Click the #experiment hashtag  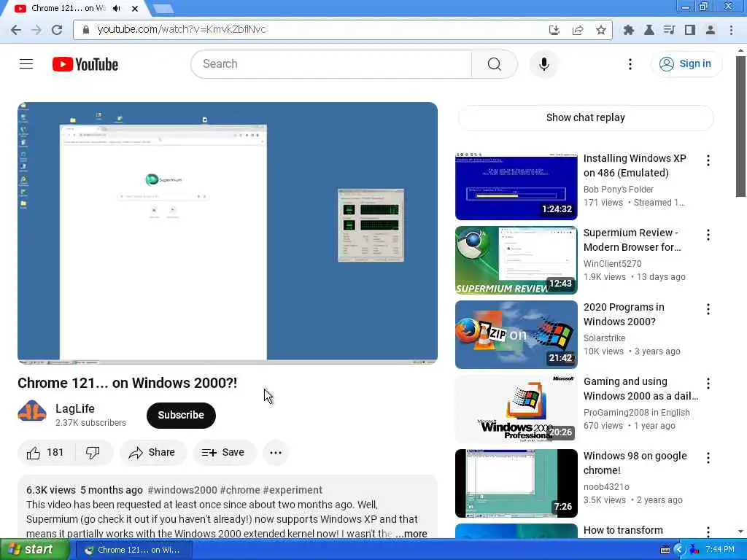pyautogui.click(x=293, y=490)
